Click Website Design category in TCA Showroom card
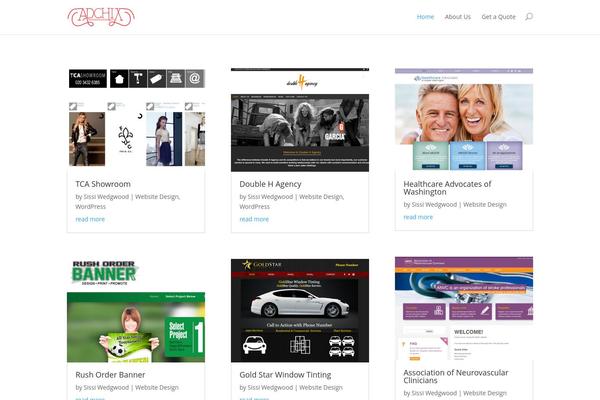The image size is (600, 400). pos(157,197)
